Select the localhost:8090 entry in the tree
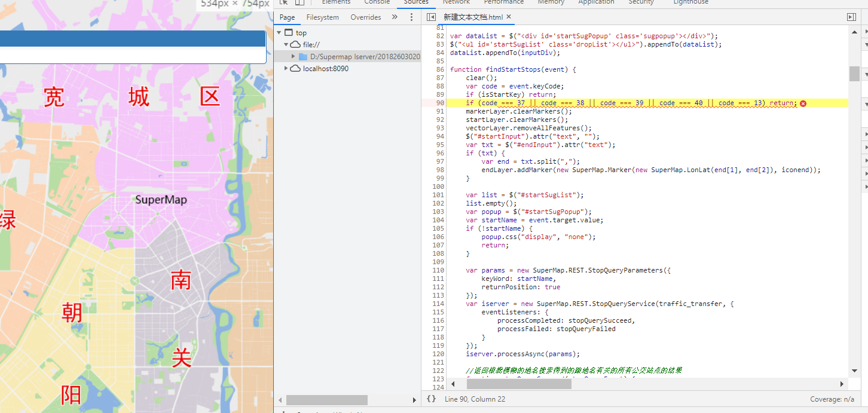 (x=326, y=69)
